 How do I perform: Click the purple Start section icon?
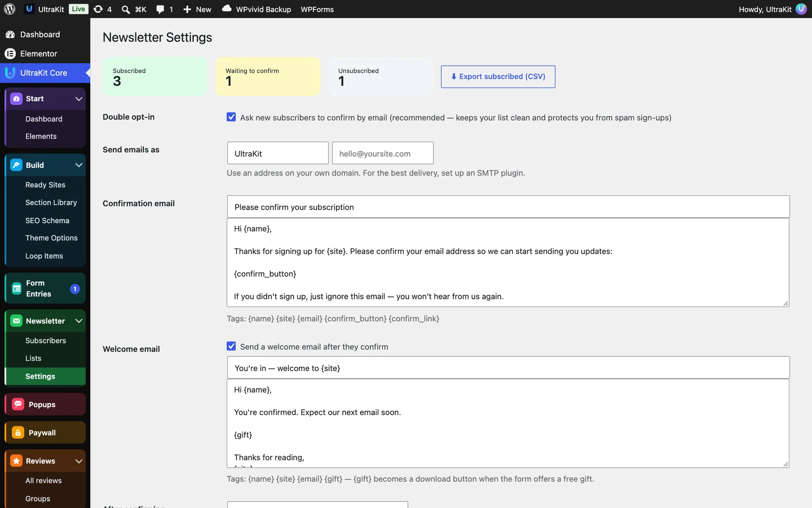click(x=16, y=98)
